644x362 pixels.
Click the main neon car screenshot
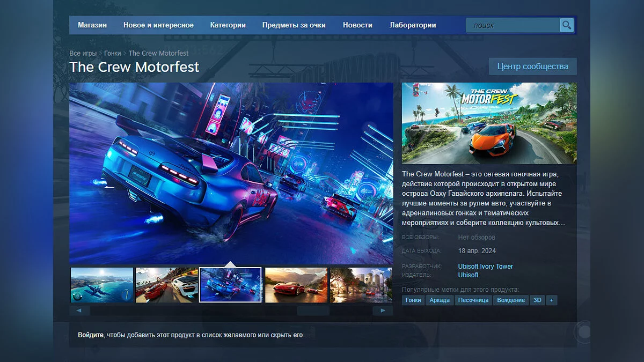231,173
